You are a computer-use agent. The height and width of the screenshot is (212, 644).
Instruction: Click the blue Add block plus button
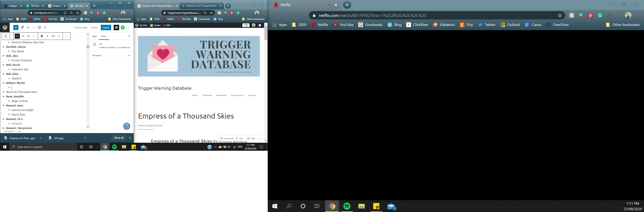point(15,27)
